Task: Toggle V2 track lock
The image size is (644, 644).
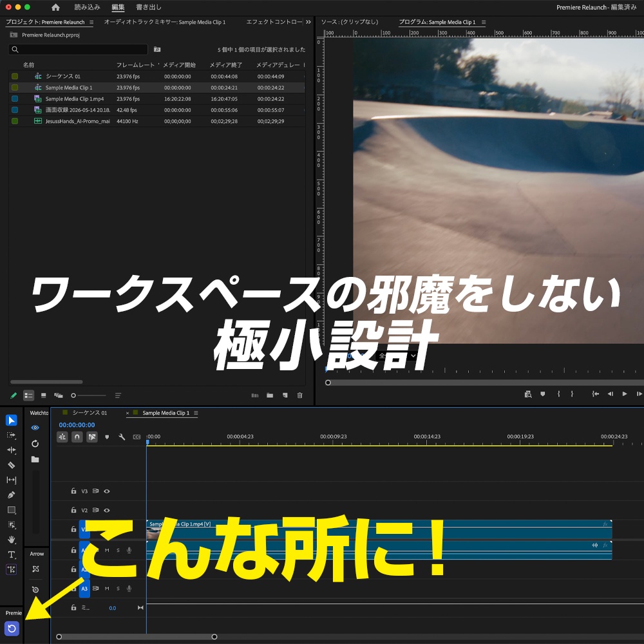Action: click(x=73, y=510)
